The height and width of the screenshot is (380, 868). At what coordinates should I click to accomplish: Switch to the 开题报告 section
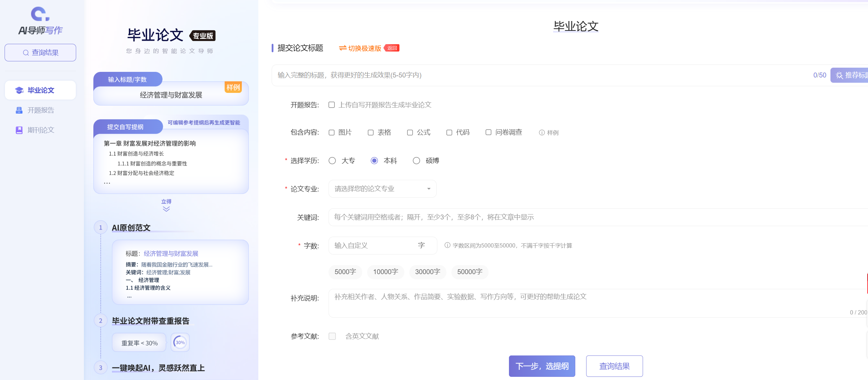[x=40, y=110]
